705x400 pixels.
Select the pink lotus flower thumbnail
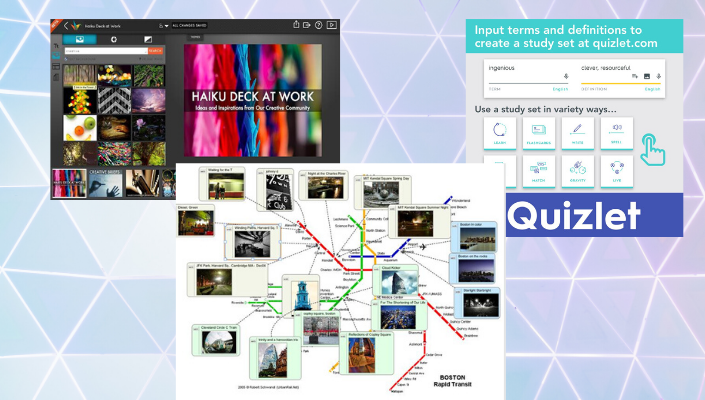point(149,128)
